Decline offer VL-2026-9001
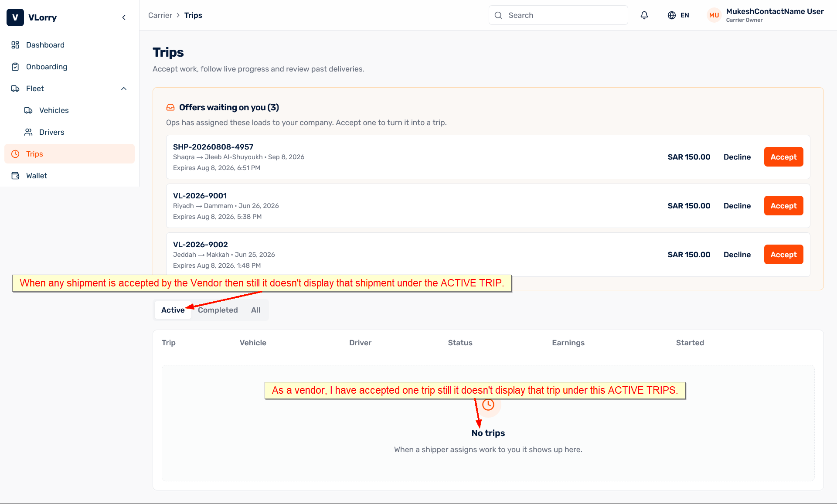837x504 pixels. click(737, 206)
